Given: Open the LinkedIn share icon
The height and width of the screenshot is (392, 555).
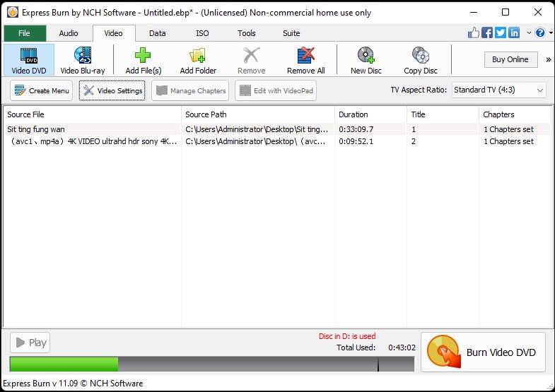Looking at the screenshot, I should coord(514,33).
